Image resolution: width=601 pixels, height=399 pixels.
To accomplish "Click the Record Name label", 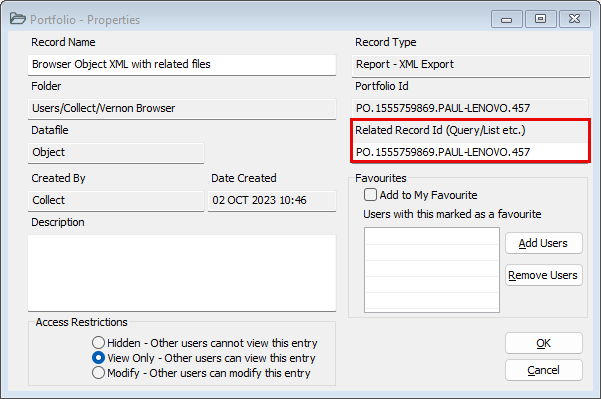I will tap(63, 42).
